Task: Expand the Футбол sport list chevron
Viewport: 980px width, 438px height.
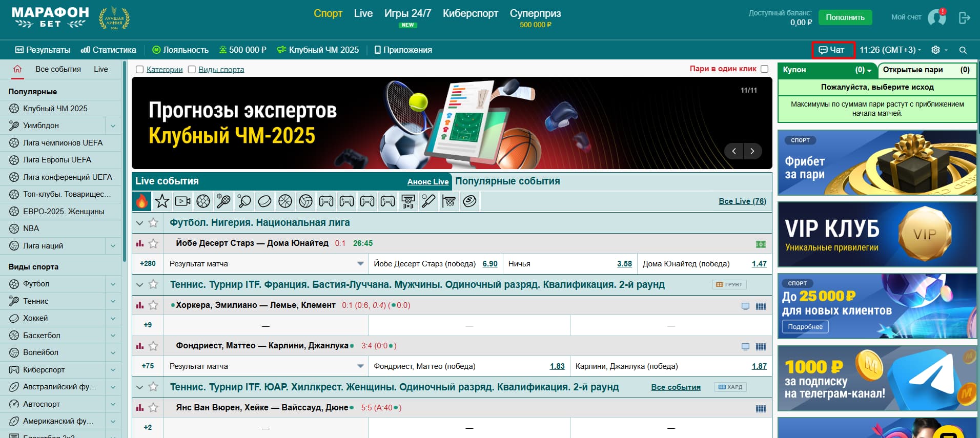Action: [113, 284]
